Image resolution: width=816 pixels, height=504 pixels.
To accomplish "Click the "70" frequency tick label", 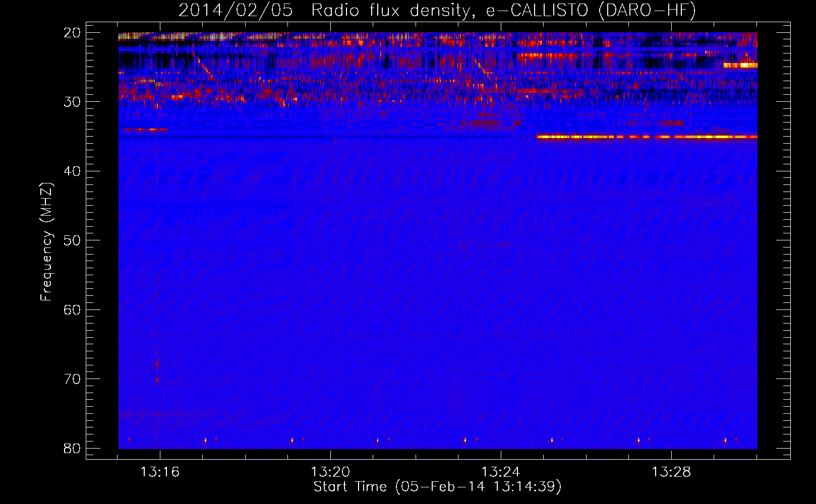I will 72,379.
